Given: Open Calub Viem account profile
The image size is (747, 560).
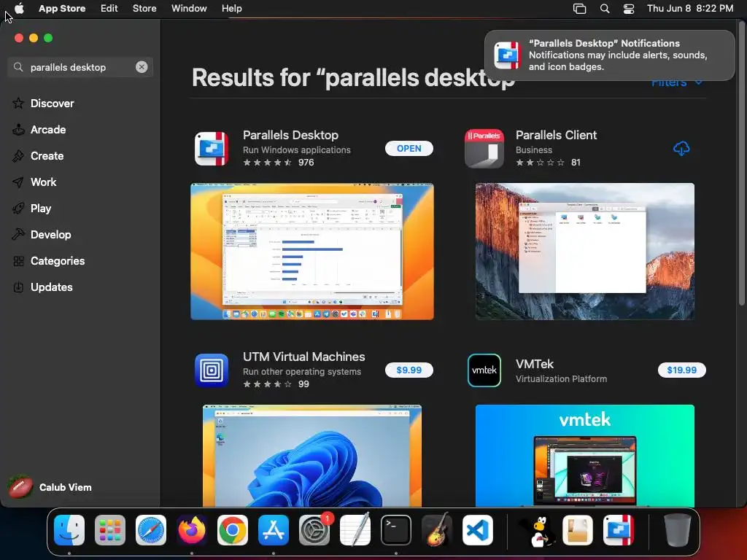Looking at the screenshot, I should tap(50, 487).
